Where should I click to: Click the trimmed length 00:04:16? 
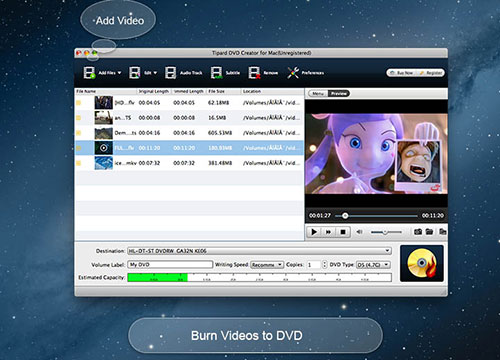pyautogui.click(x=184, y=133)
